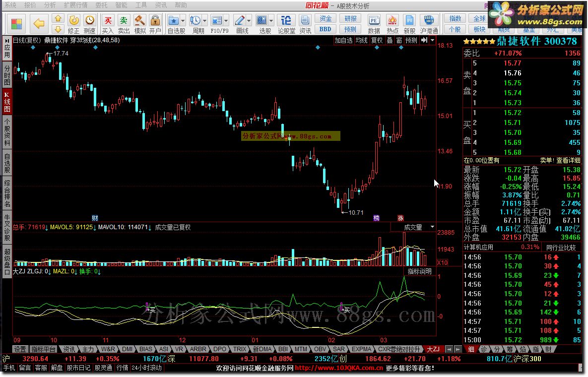Open the 自选股 dropdown arrow
The image size is (588, 377).
tap(183, 21)
